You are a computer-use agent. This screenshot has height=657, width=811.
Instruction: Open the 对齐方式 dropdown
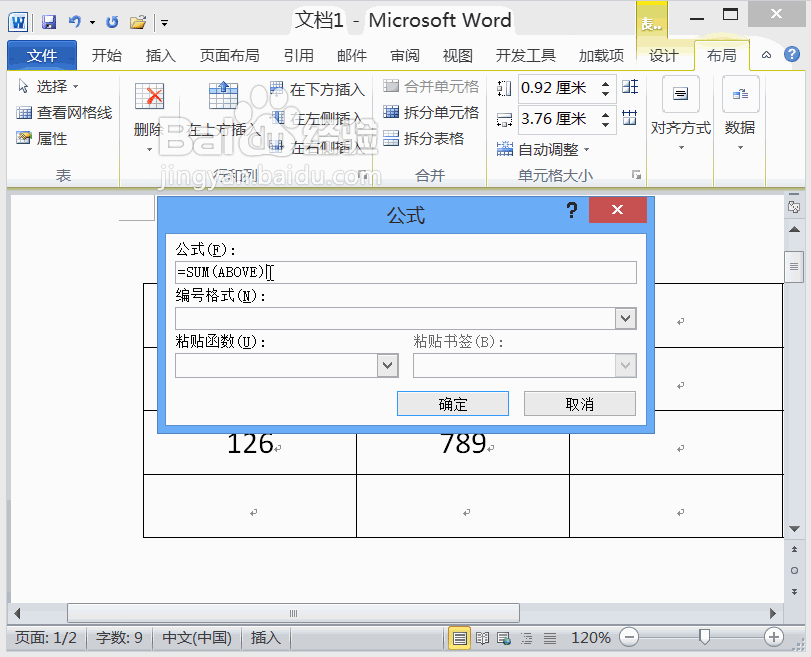coord(680,115)
